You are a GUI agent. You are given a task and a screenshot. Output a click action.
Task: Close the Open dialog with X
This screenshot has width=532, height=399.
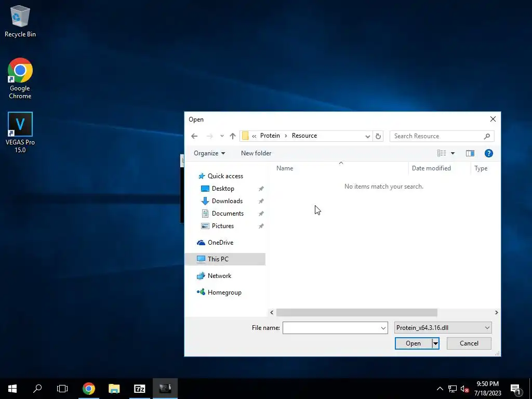493,119
